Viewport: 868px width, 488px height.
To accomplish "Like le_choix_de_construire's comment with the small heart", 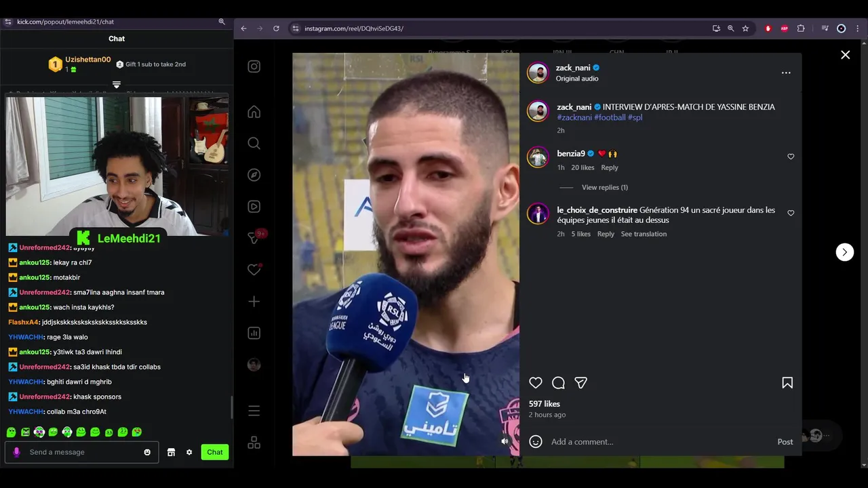I will 791,213.
